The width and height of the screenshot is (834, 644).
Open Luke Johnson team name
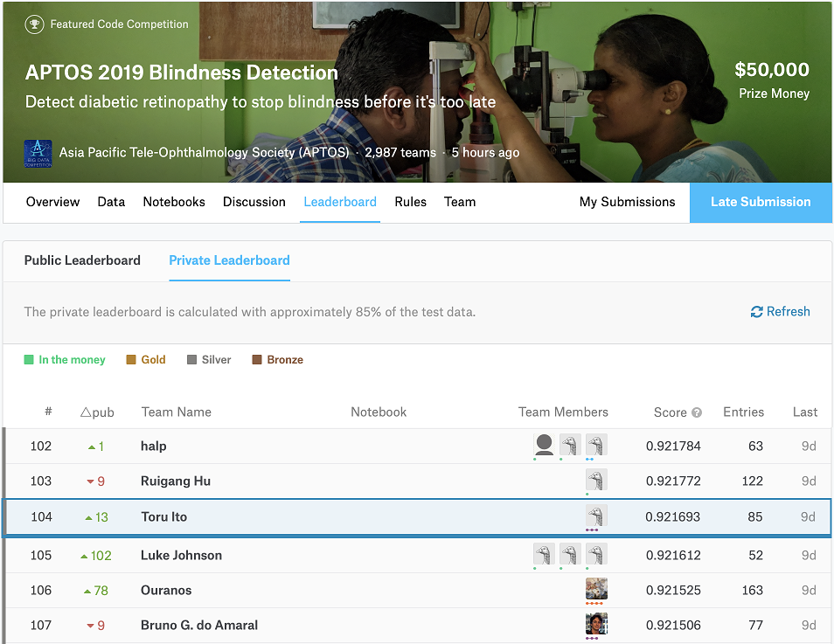[181, 555]
